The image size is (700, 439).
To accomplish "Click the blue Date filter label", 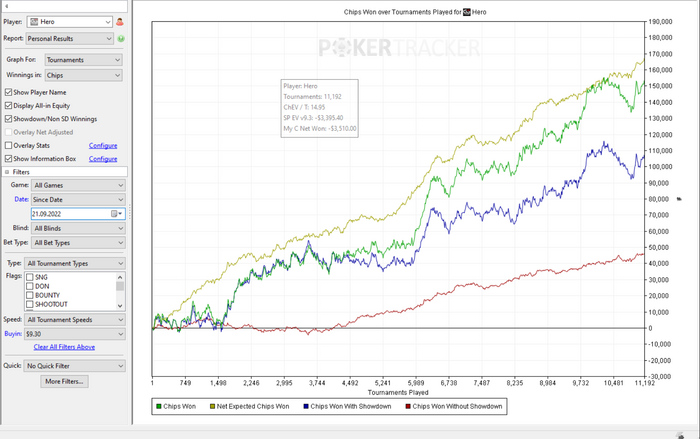I will pos(21,199).
